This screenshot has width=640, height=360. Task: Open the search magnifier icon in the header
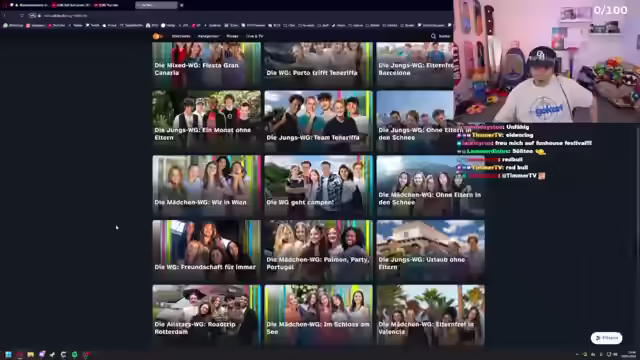433,36
